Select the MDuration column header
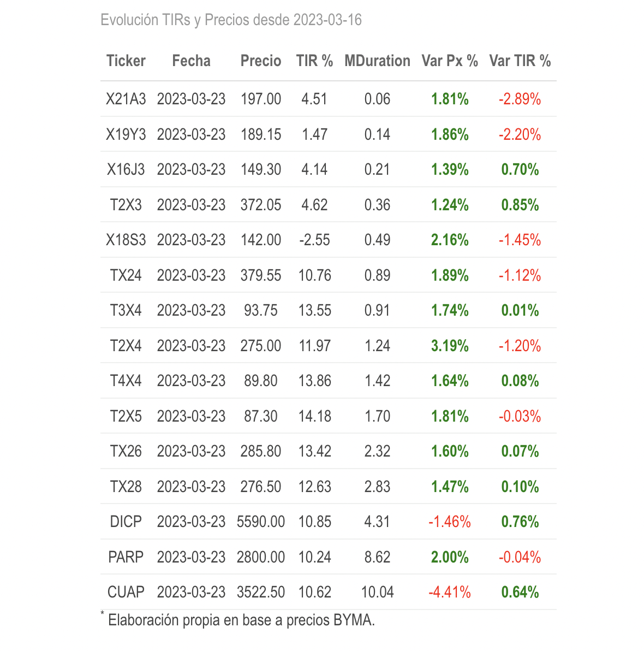644x651 pixels. click(377, 61)
